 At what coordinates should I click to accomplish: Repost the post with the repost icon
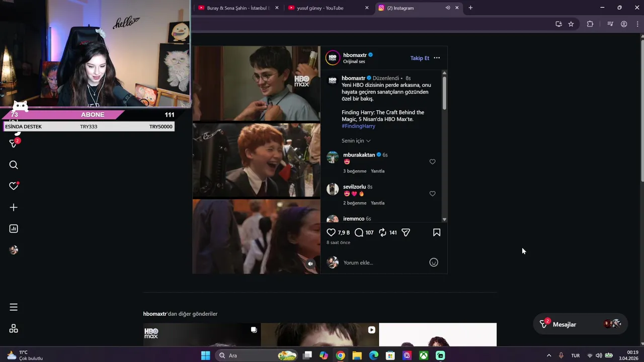click(382, 232)
